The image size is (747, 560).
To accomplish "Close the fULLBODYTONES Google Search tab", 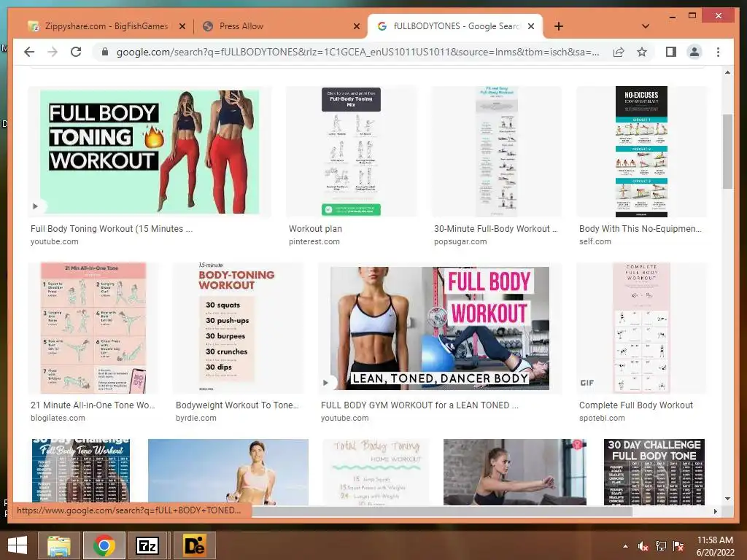I will pyautogui.click(x=531, y=26).
